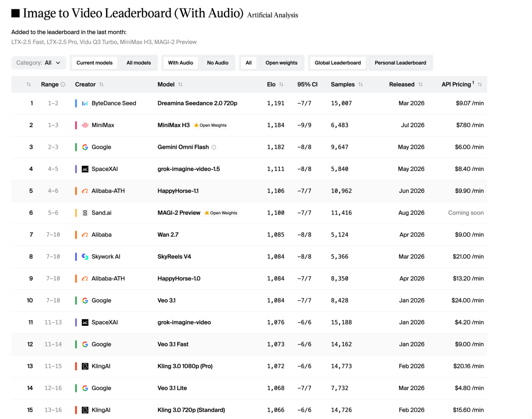Screen dimensions: 532x419
Task: Click the Wan 2.7 model name
Action: [168, 235]
